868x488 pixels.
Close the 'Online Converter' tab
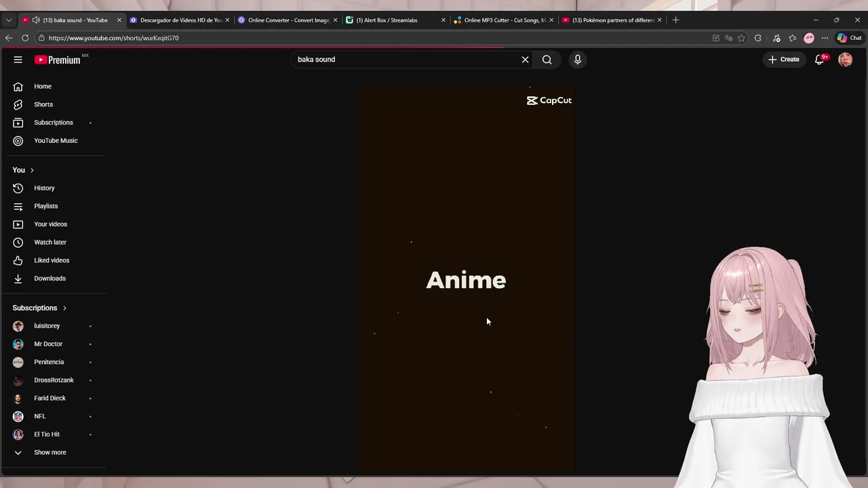(335, 20)
